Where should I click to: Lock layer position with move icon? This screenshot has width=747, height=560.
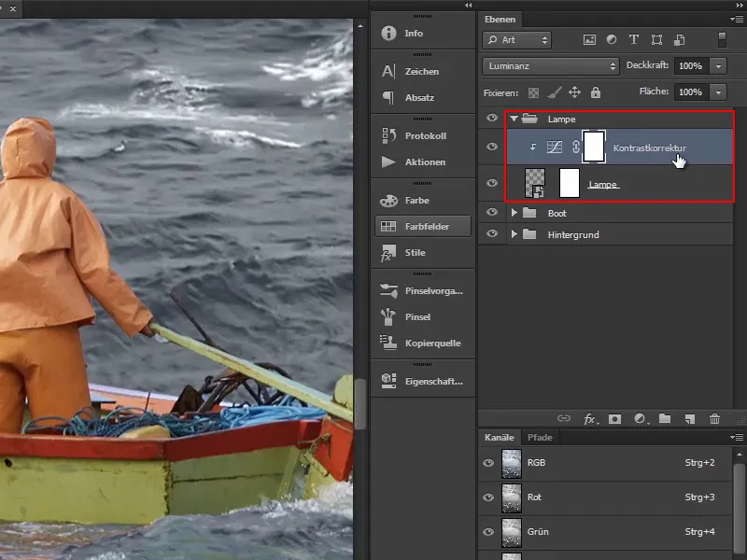point(574,92)
